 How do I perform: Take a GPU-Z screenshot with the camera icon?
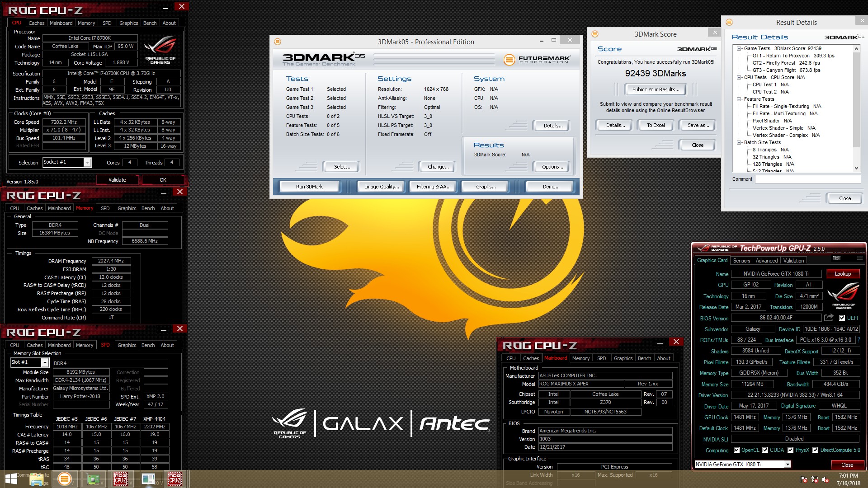(837, 258)
